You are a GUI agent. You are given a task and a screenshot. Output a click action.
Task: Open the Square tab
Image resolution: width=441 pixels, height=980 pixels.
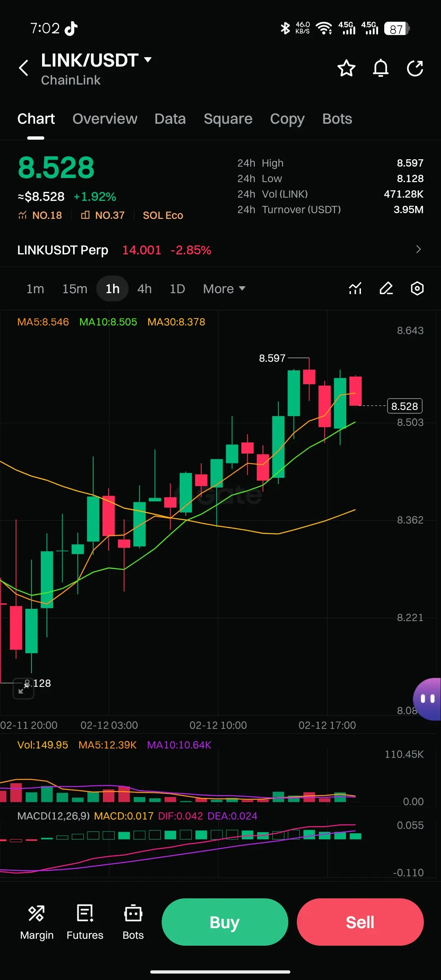(x=228, y=119)
